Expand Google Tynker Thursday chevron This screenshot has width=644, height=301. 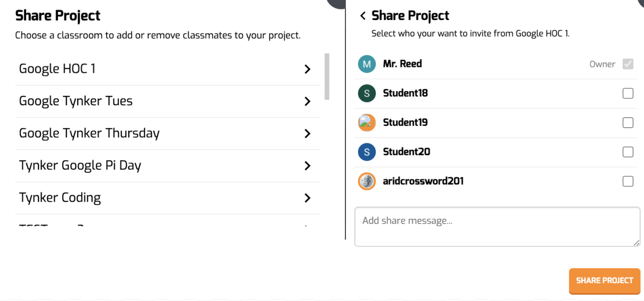click(307, 134)
